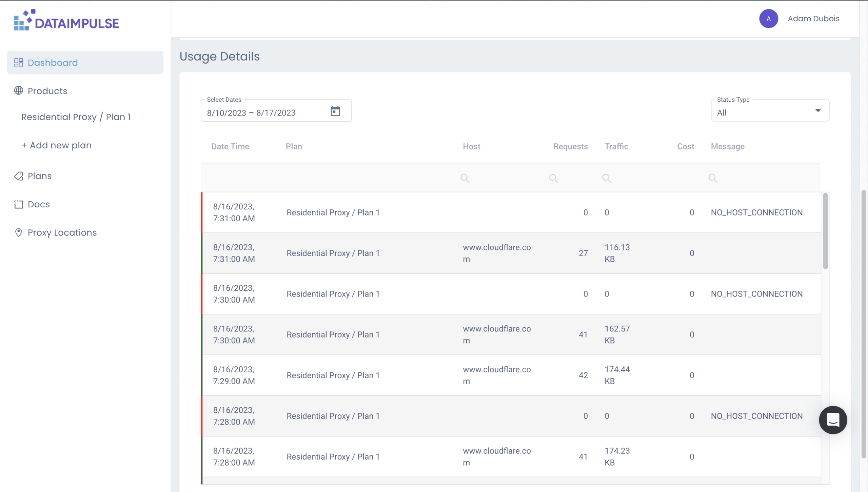Sort by Cost column header
The image size is (868, 492).
pyautogui.click(x=686, y=146)
